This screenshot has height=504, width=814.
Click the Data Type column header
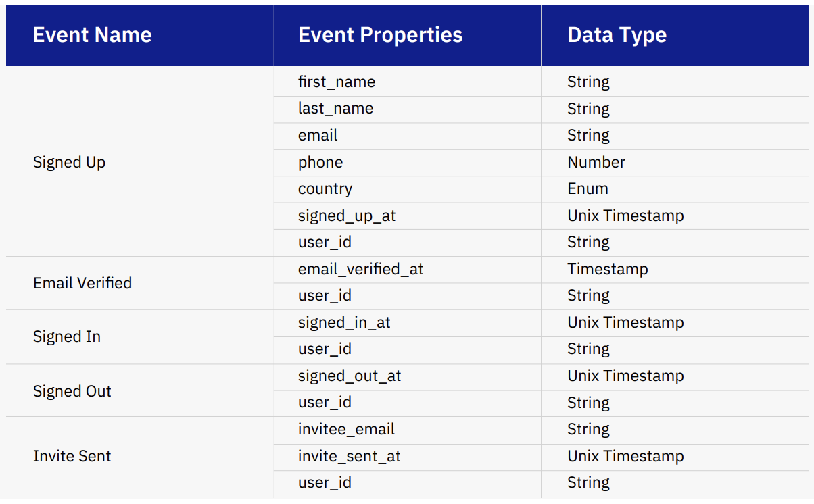click(617, 35)
